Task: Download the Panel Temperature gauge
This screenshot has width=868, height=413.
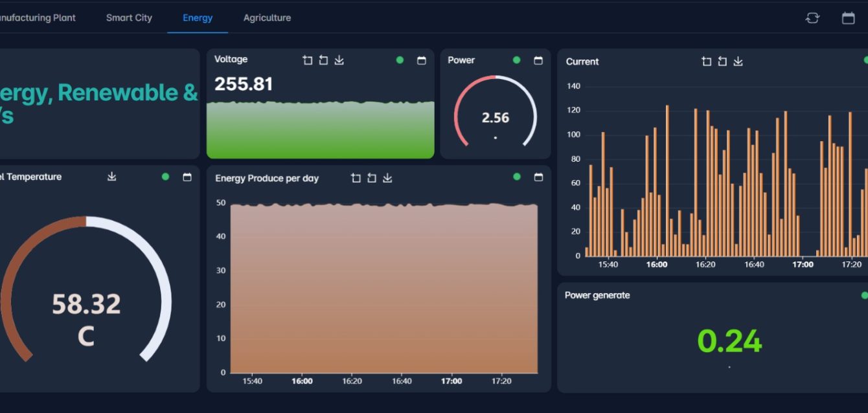Action: [x=112, y=176]
